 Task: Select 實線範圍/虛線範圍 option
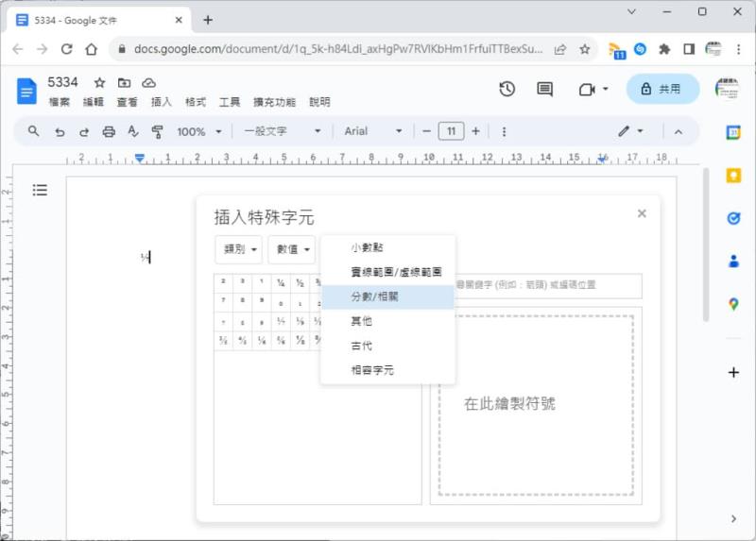point(387,272)
